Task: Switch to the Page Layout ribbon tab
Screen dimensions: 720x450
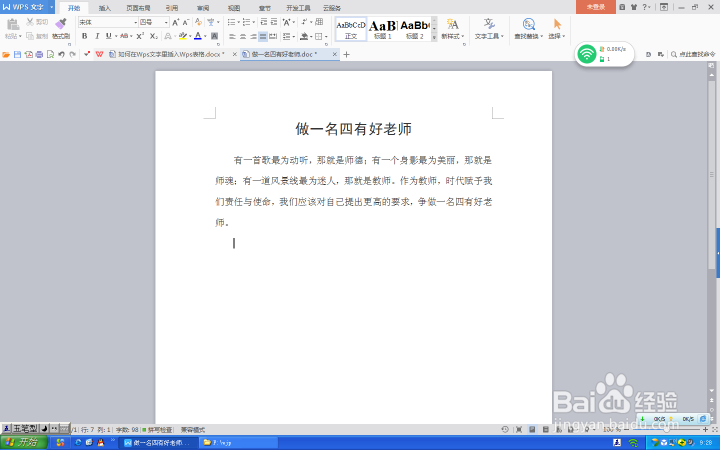Action: 138,8
